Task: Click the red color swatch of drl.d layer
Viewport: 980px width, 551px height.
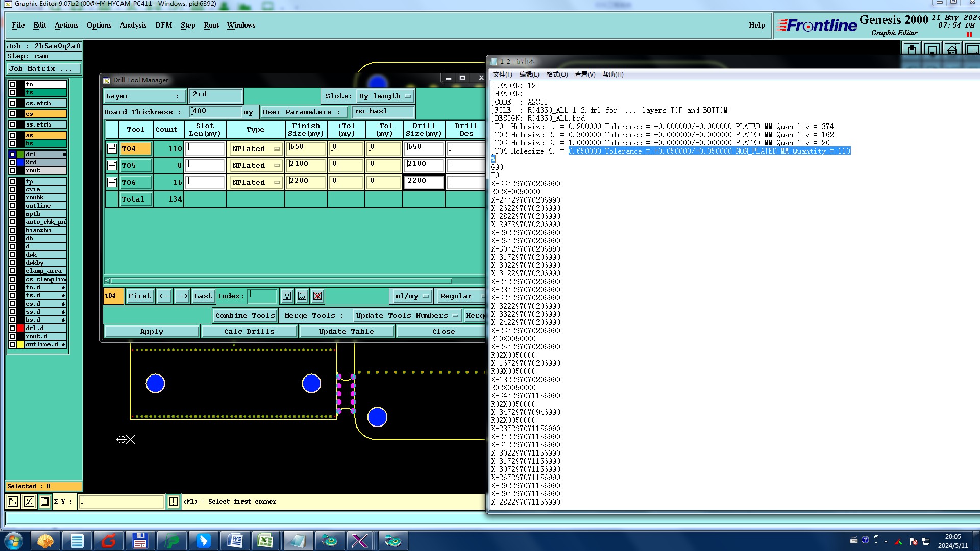Action: click(20, 328)
